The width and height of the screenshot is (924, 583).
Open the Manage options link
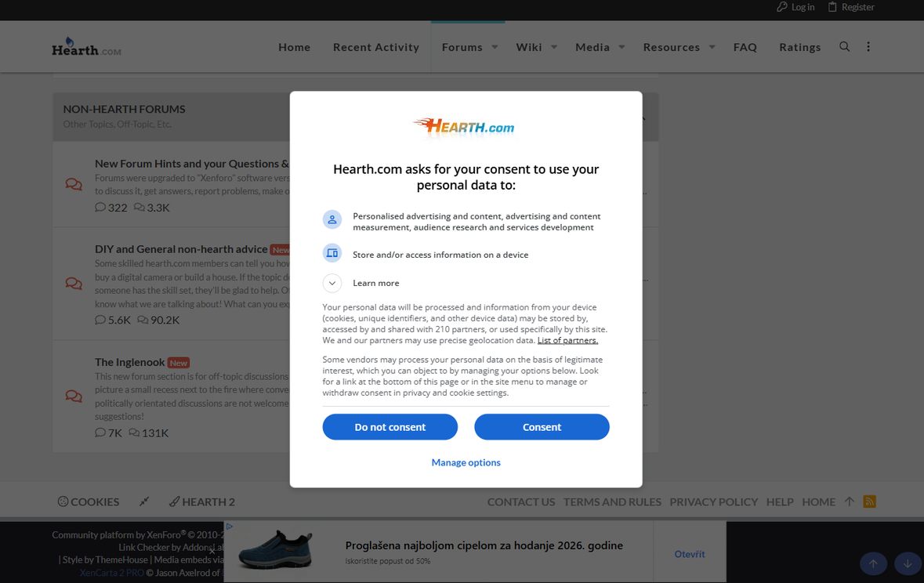pos(466,462)
